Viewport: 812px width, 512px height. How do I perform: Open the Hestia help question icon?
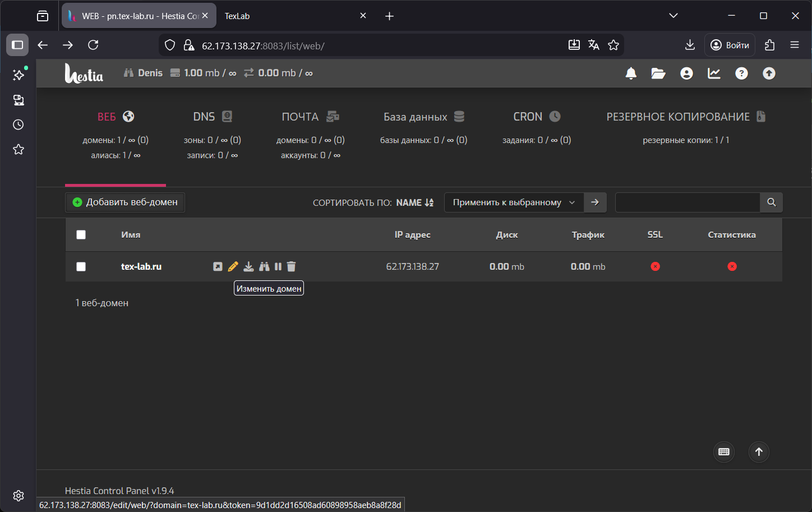[741, 73]
